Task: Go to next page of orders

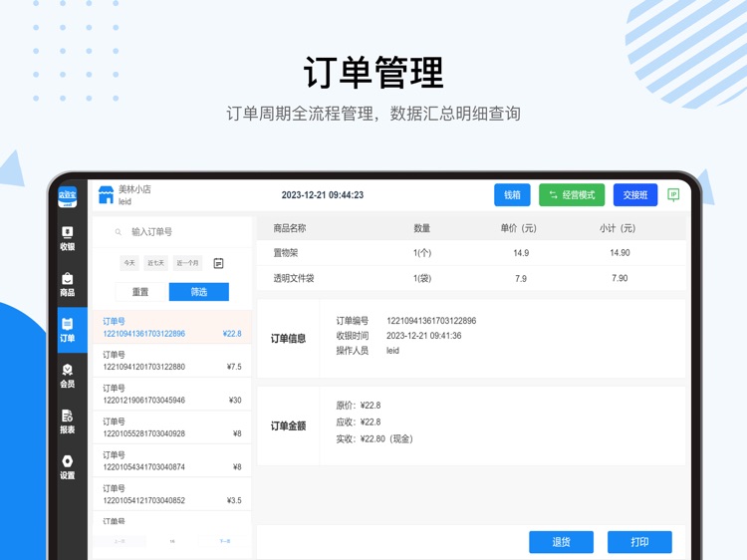Action: tap(225, 541)
